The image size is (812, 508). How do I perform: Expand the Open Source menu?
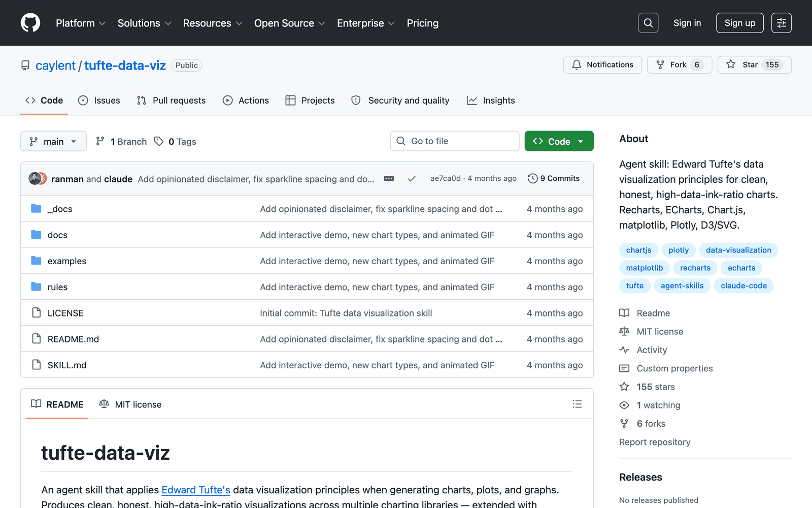tap(289, 23)
